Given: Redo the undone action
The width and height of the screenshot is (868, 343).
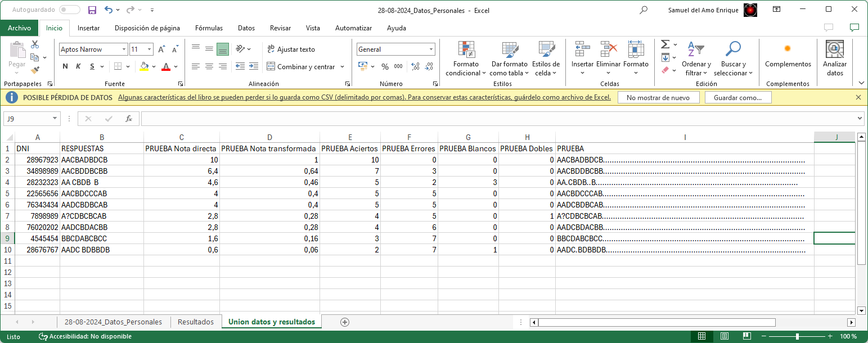Looking at the screenshot, I should 130,10.
